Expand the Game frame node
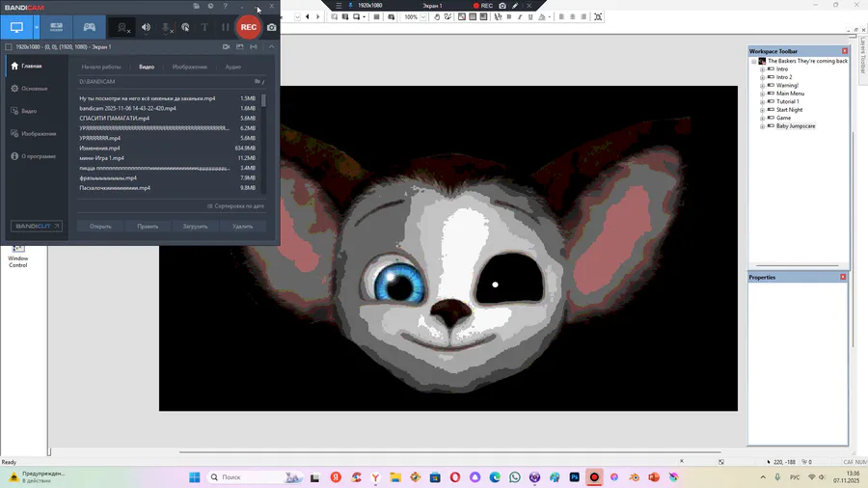868x488 pixels. click(762, 118)
